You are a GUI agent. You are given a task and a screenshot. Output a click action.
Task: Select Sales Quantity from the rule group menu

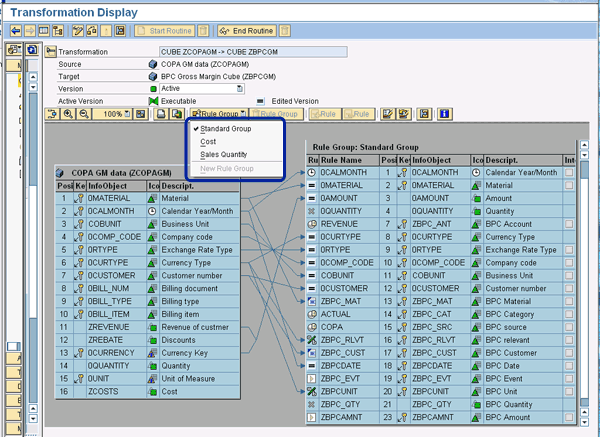click(224, 155)
